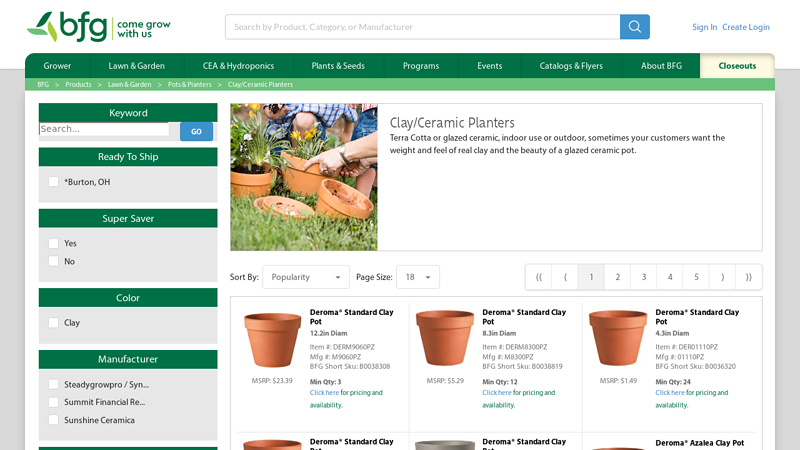Viewport: 800px width, 450px height.
Task: Open the Page Size dropdown
Action: [x=418, y=277]
